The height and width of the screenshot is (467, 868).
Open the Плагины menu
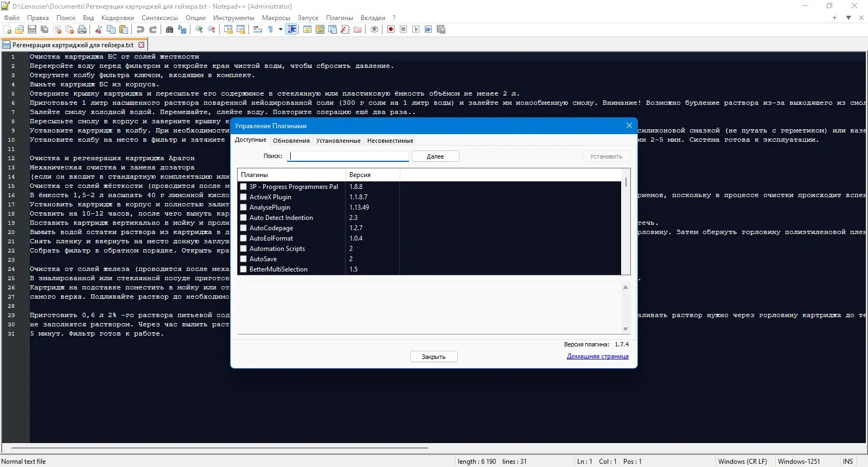pos(339,18)
